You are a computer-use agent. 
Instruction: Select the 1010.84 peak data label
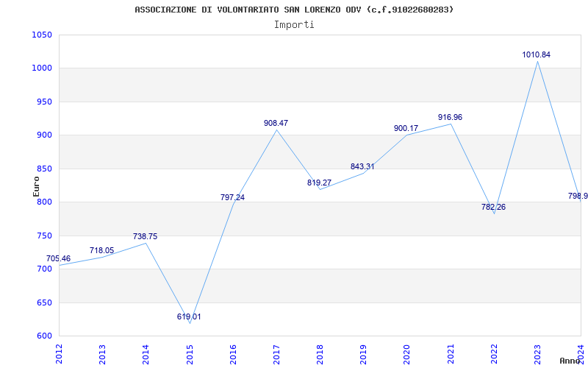click(537, 54)
